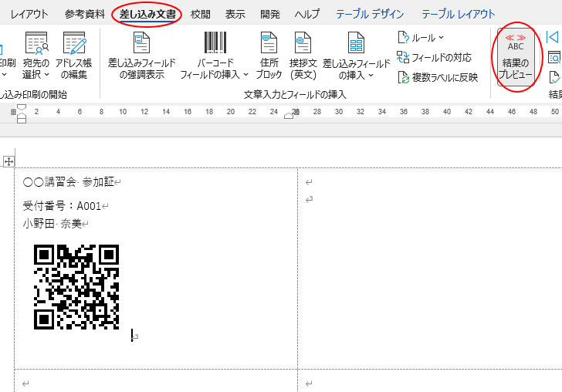The height and width of the screenshot is (392, 562).
Task: Click 複数ラベルに反映 update labels
Action: [x=437, y=77]
